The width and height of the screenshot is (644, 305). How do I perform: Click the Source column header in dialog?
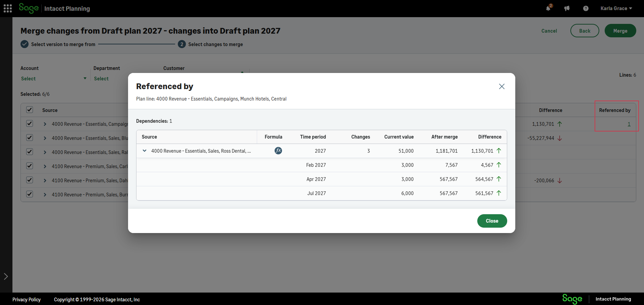pyautogui.click(x=149, y=137)
